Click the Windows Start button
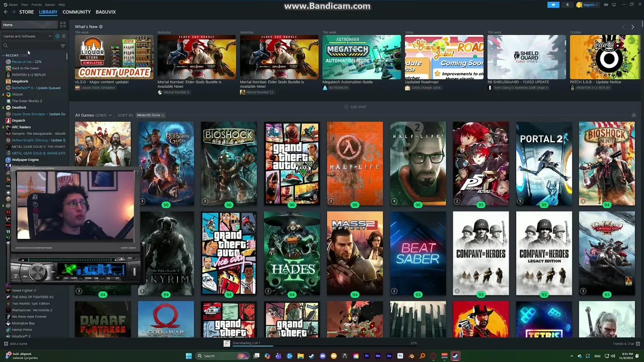This screenshot has height=362, width=644. point(189,356)
